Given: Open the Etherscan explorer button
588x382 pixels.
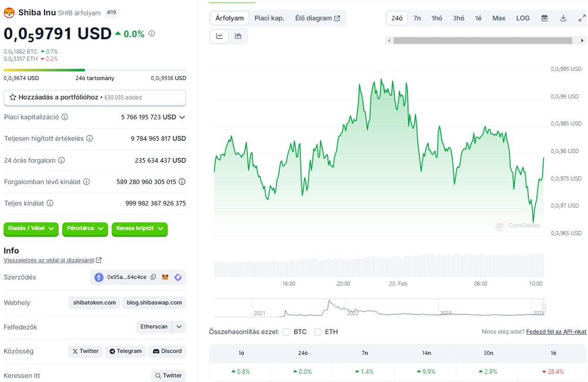Looking at the screenshot, I should pos(154,327).
